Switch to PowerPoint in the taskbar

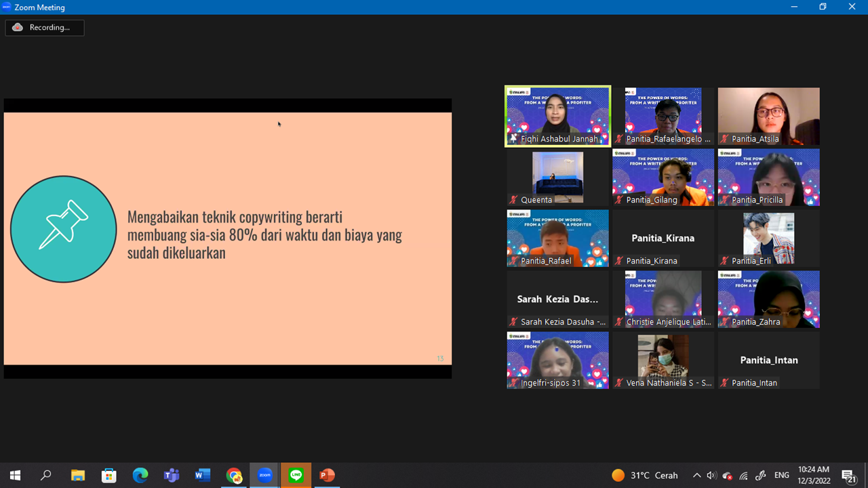[x=327, y=475]
